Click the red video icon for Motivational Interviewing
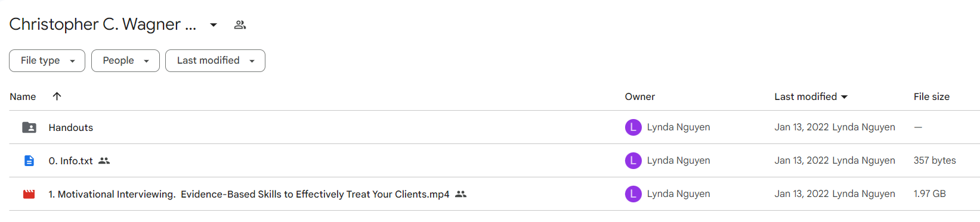Viewport: 980px width, 222px height. (29, 194)
